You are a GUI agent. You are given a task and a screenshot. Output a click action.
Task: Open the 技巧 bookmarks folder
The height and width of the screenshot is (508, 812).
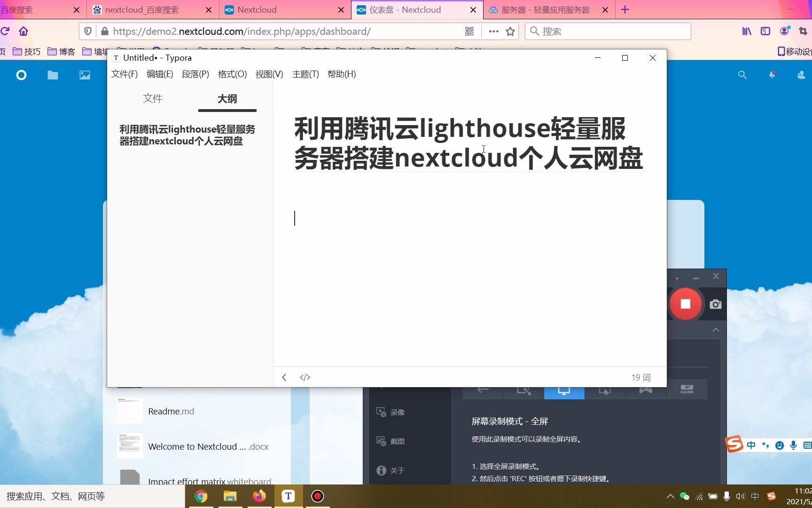[27, 51]
